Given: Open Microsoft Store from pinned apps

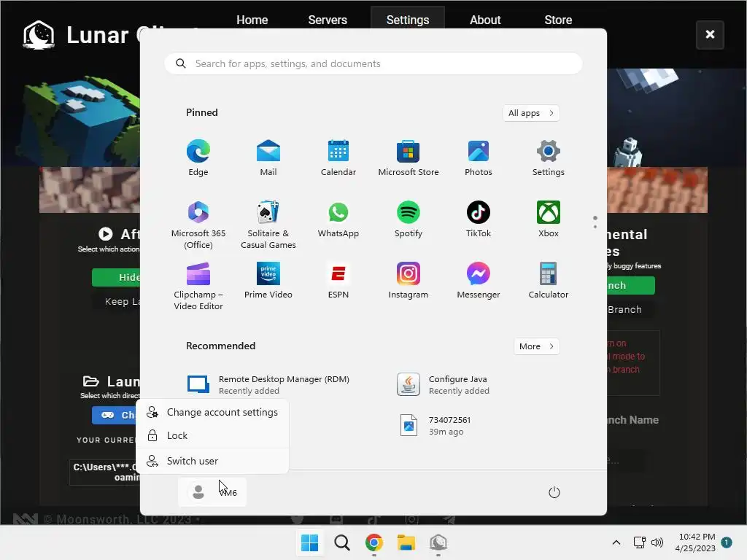Looking at the screenshot, I should coord(409,158).
